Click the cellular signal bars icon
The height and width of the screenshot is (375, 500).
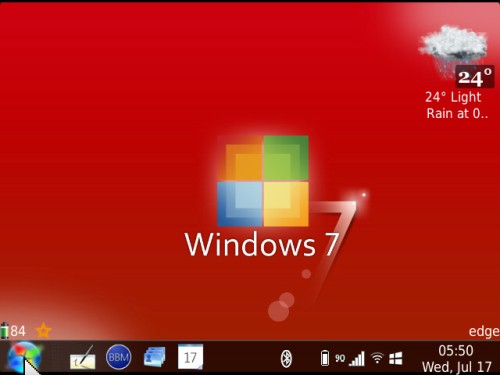357,359
